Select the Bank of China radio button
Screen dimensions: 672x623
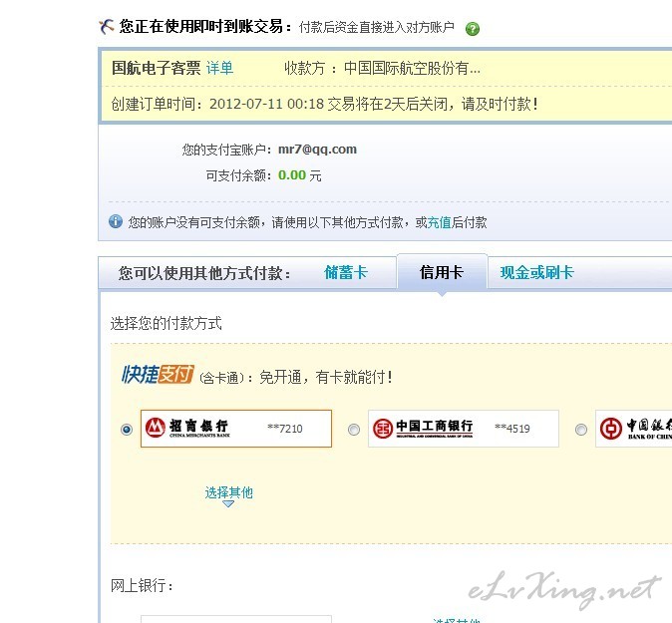pos(580,430)
